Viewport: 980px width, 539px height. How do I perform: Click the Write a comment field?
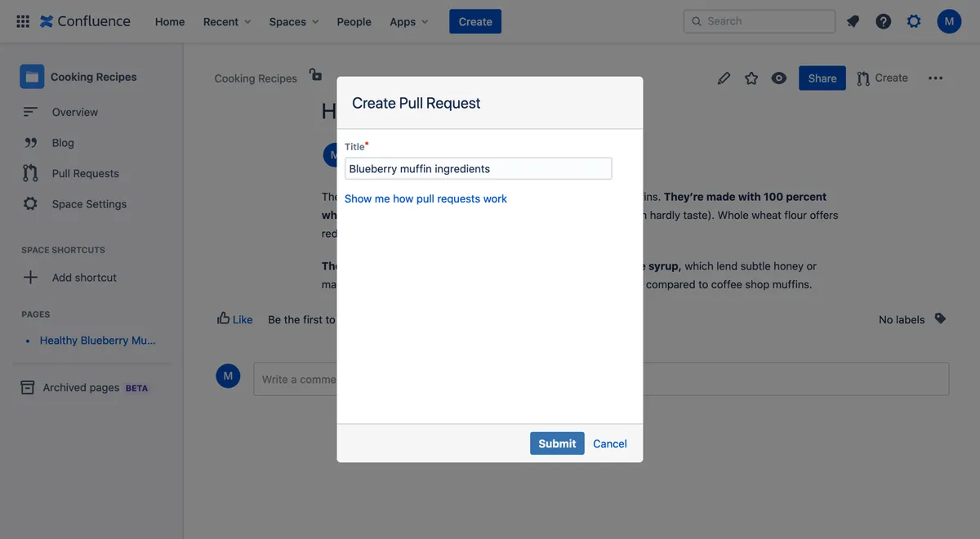[601, 379]
